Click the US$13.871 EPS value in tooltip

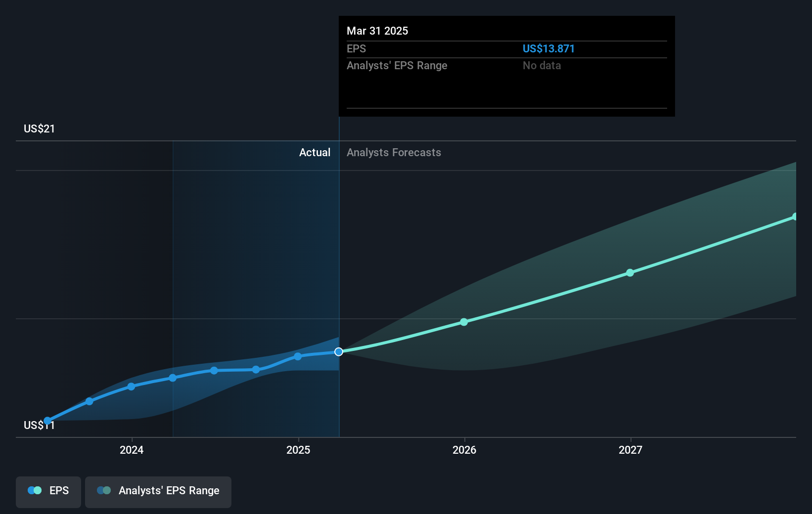click(548, 48)
